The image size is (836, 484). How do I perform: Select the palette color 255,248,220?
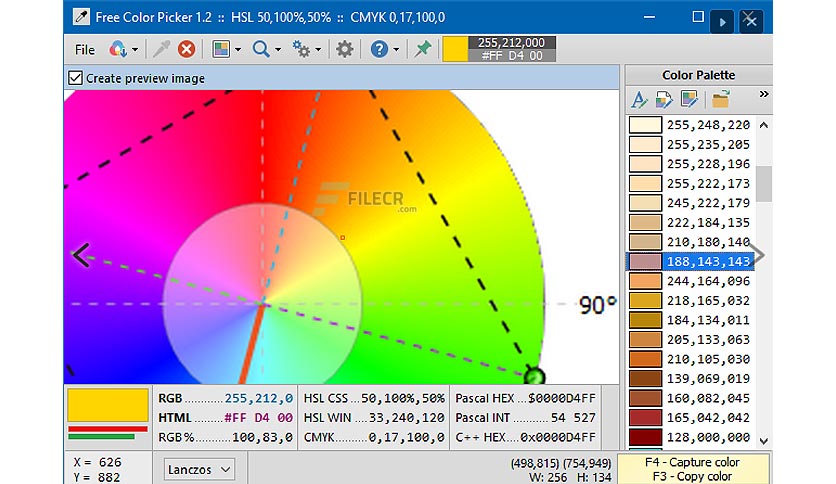tap(690, 125)
